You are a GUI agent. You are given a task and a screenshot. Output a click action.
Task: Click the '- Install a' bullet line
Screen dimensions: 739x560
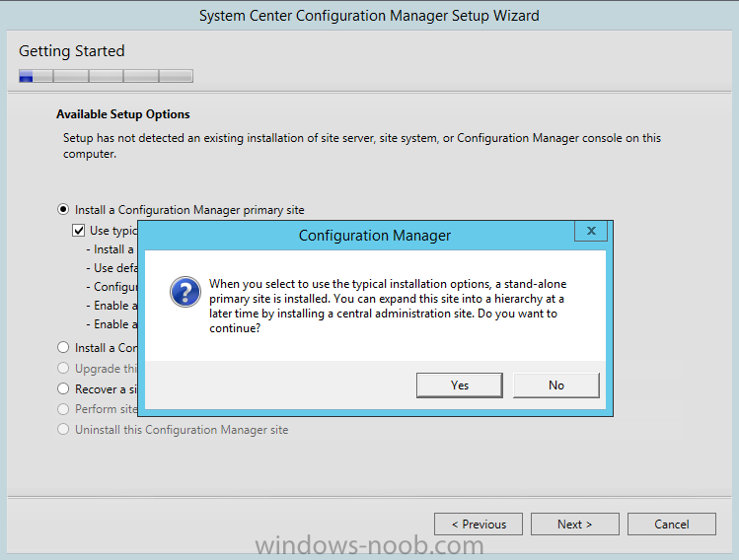click(x=111, y=249)
